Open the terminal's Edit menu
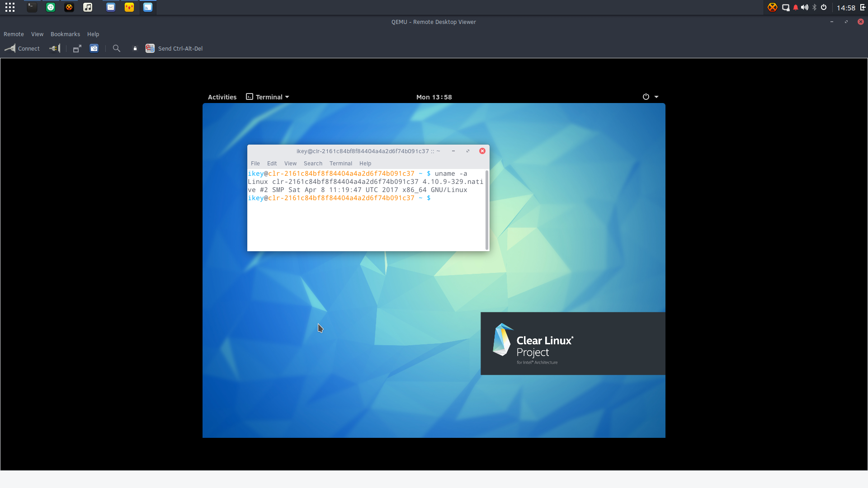This screenshot has height=488, width=868. tap(272, 164)
